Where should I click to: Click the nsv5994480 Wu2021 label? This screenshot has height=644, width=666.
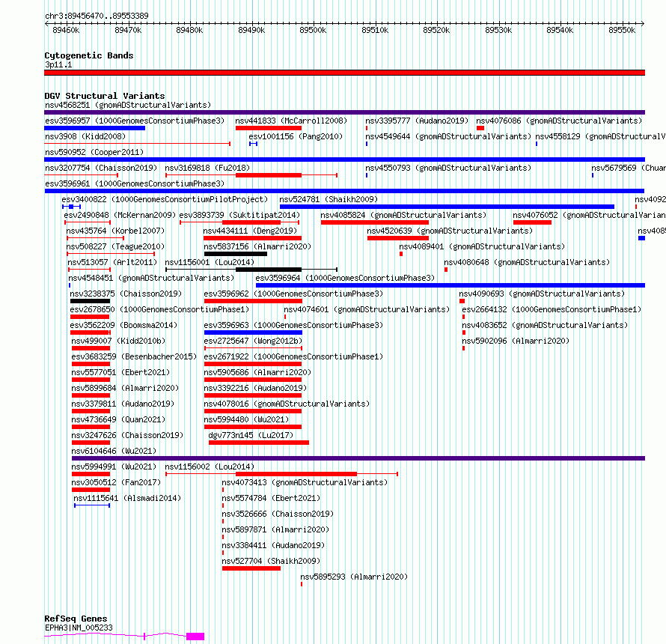tap(246, 419)
